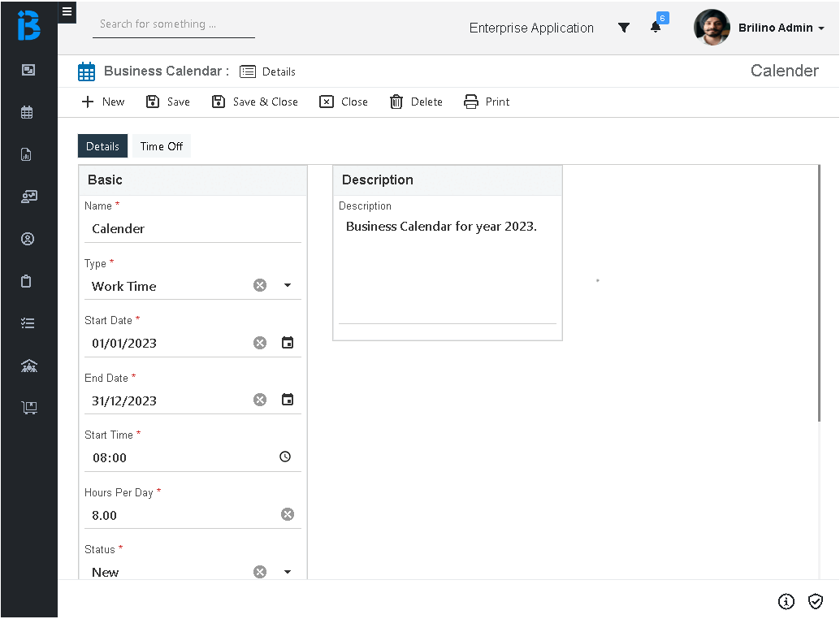Expand the Type dropdown arrow
The width and height of the screenshot is (840, 619).
pos(288,285)
